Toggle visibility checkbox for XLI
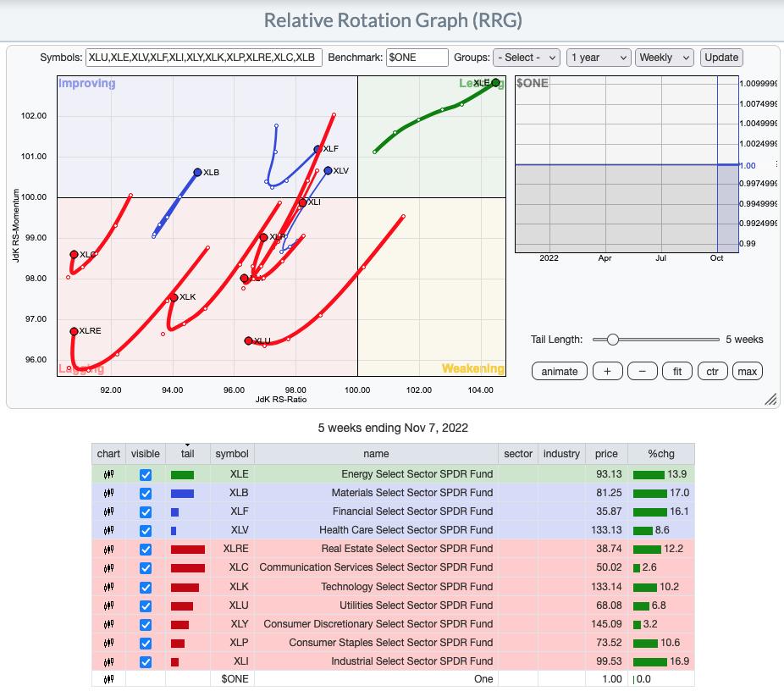Image resolution: width=784 pixels, height=691 pixels. 146,662
